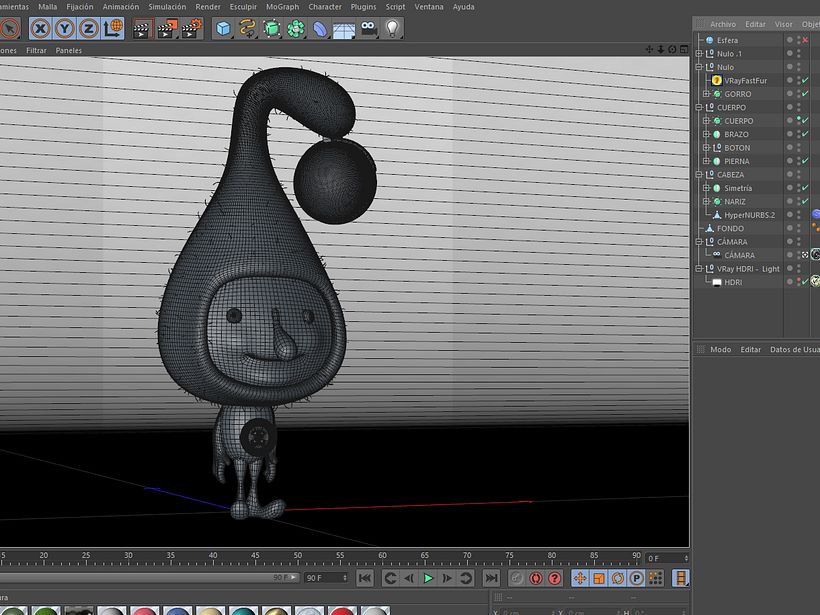
Task: Open Object Manager Archivo menu
Action: coord(723,24)
